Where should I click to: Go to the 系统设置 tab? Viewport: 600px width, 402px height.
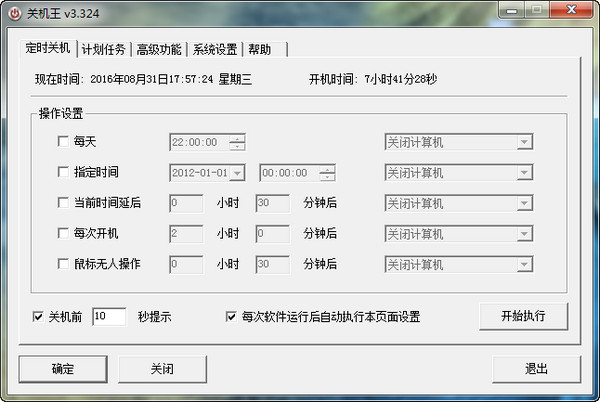[214, 49]
